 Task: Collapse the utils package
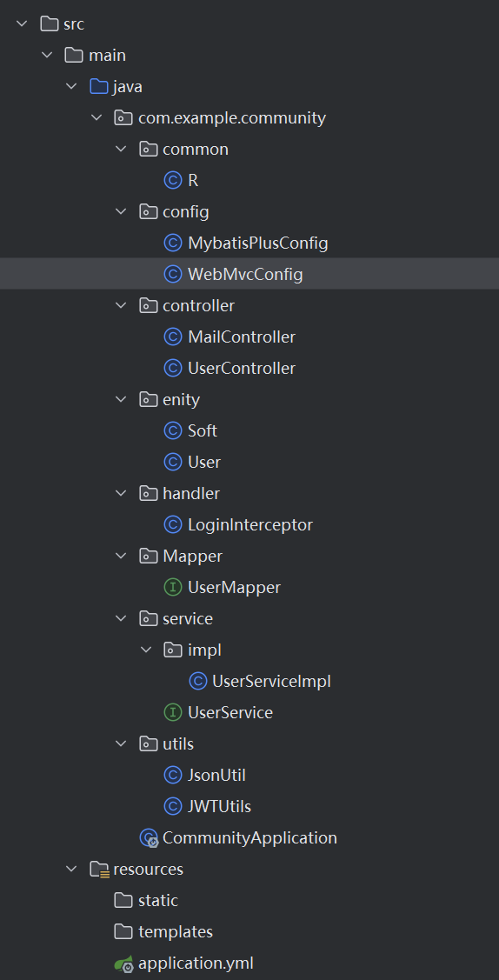[121, 743]
